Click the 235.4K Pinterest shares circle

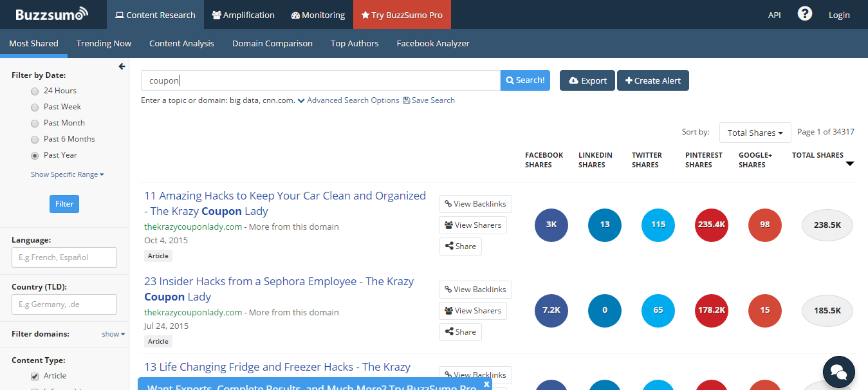click(x=712, y=225)
